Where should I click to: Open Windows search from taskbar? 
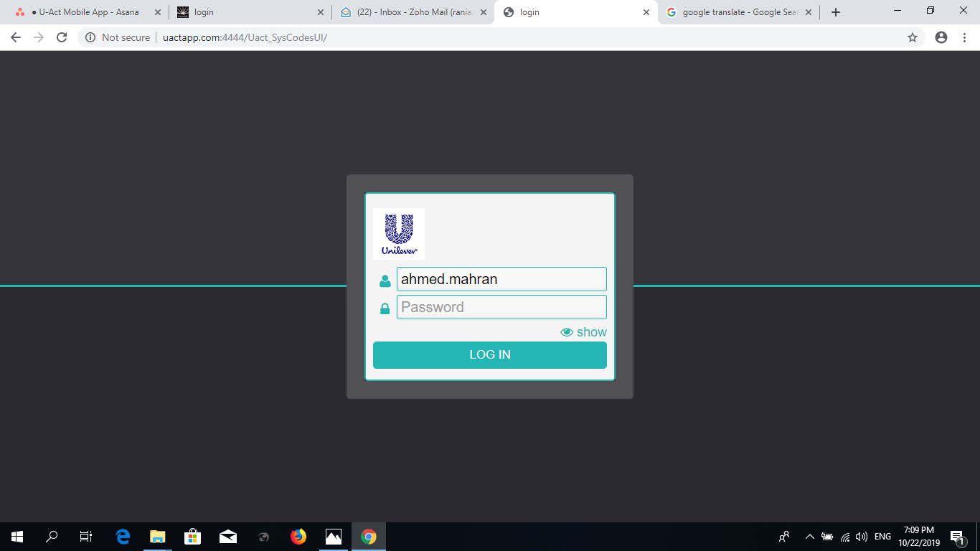click(x=52, y=536)
